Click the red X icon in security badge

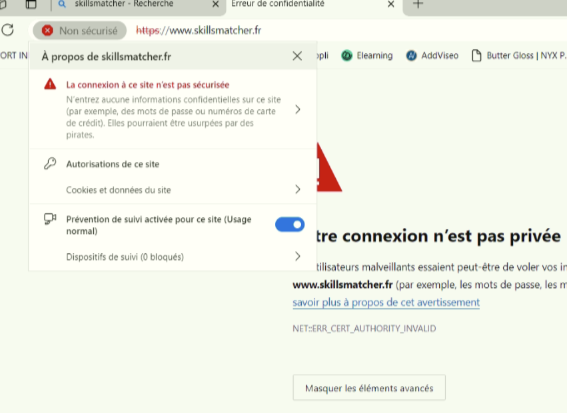point(47,31)
